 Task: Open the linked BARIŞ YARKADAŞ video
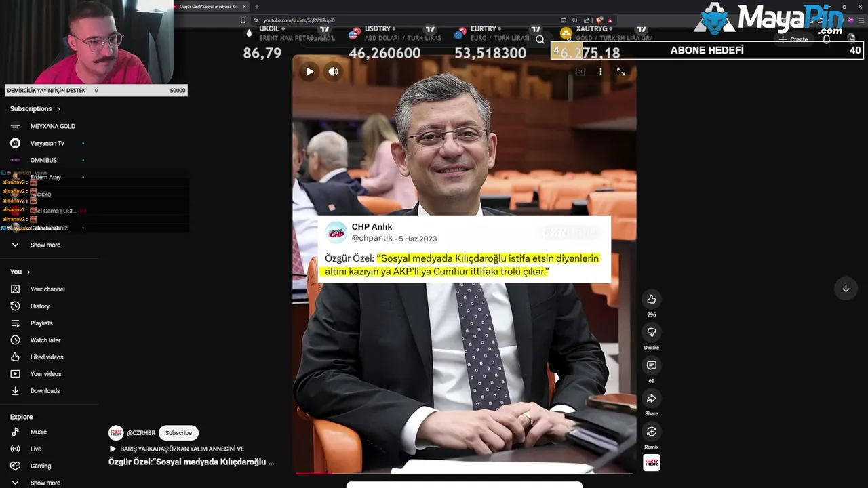[x=177, y=449]
